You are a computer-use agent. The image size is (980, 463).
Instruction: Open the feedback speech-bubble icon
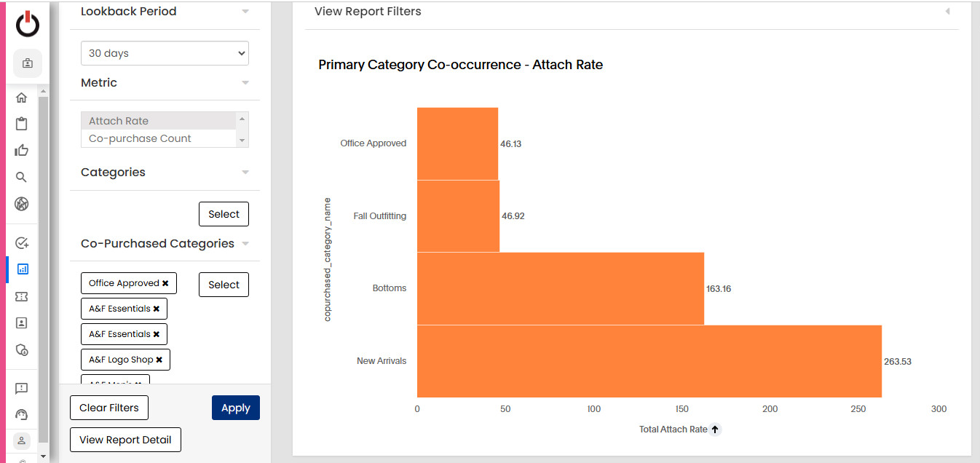click(x=22, y=388)
